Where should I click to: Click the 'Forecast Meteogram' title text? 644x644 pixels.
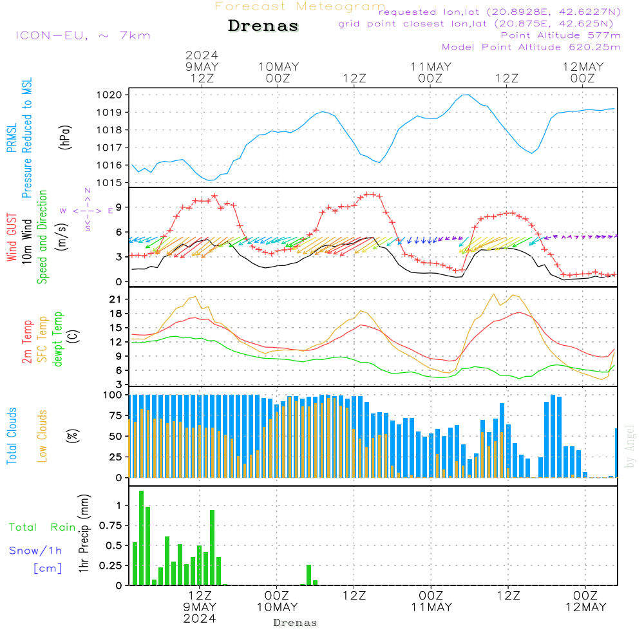(x=300, y=6)
